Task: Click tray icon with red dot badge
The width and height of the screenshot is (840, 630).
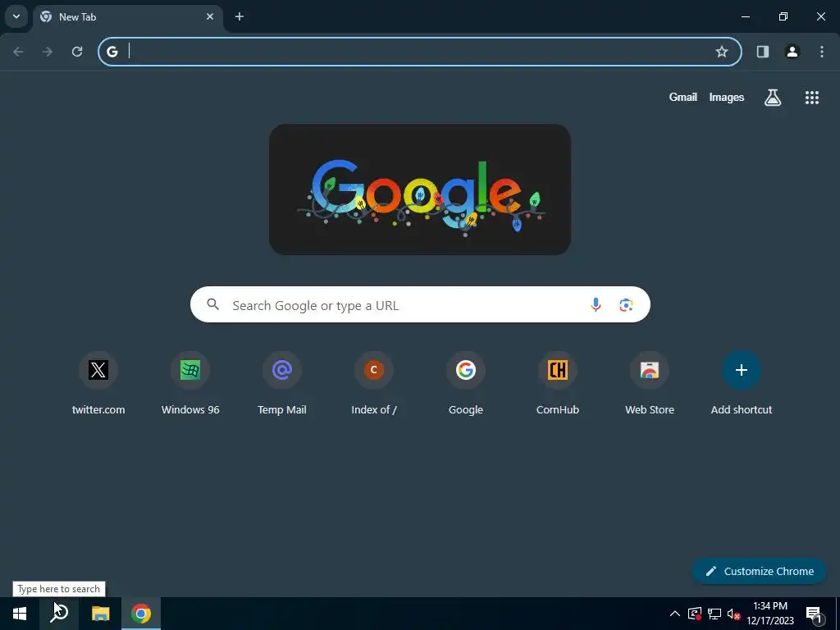Action: coord(695,614)
